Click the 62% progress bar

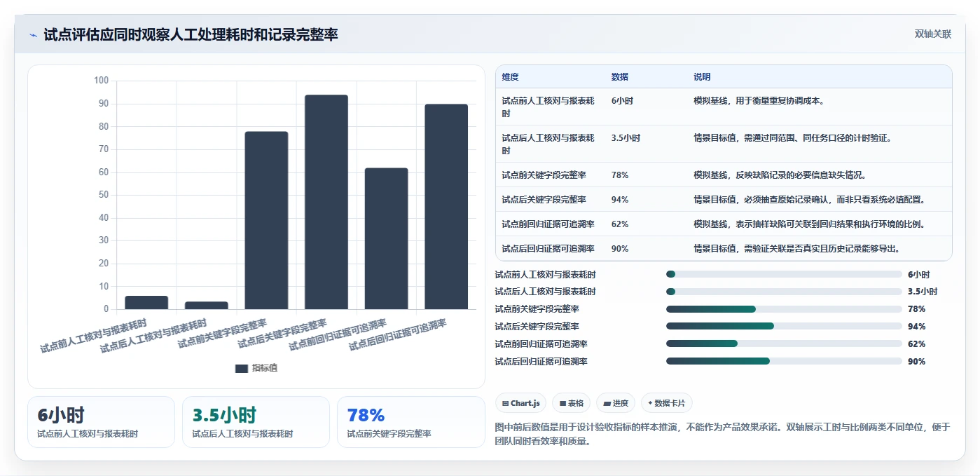click(784, 344)
